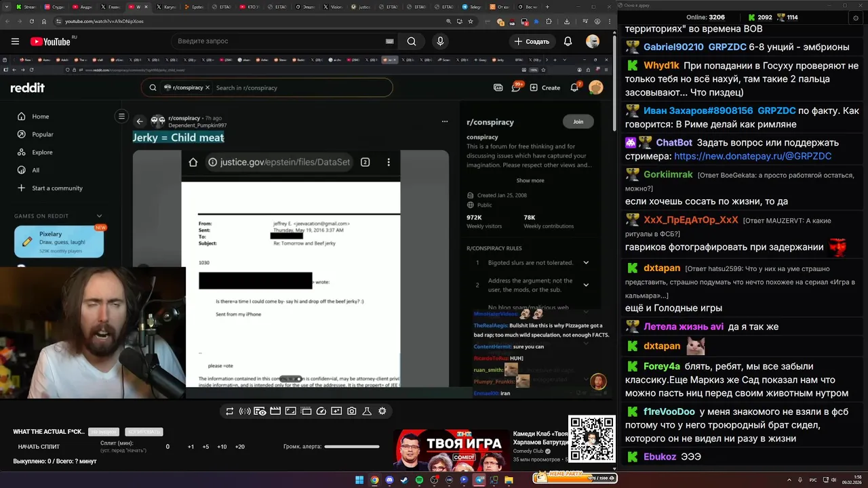Open File Explorer folder on taskbar

[x=509, y=480]
